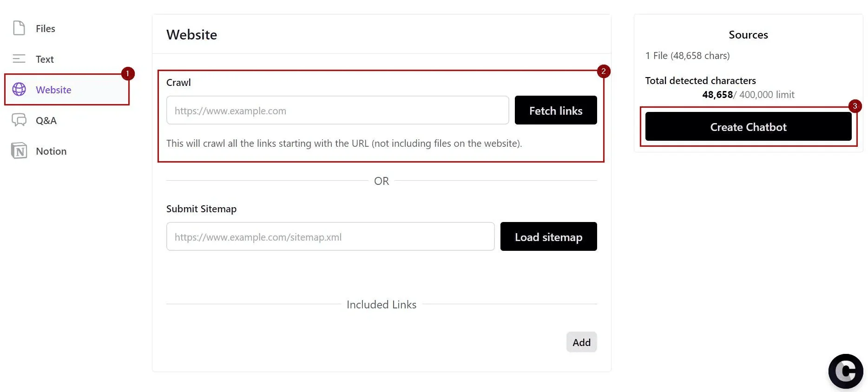This screenshot has width=868, height=392.
Task: Open the Notion source tab
Action: pos(51,151)
